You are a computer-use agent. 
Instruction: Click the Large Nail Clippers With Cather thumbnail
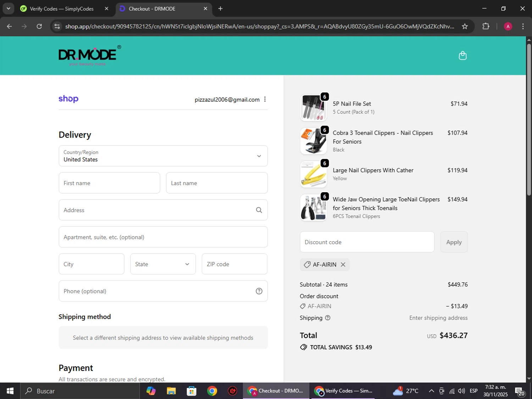click(314, 174)
